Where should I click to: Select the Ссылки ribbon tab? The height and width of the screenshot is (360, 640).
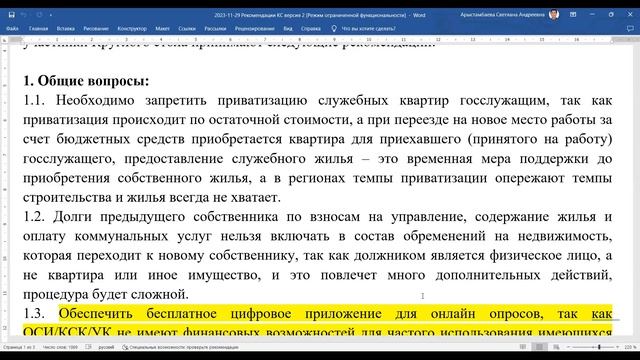[x=187, y=29]
